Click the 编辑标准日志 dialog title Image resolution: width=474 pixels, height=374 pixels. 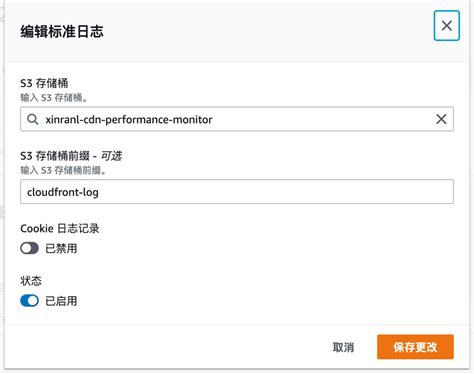(x=62, y=31)
